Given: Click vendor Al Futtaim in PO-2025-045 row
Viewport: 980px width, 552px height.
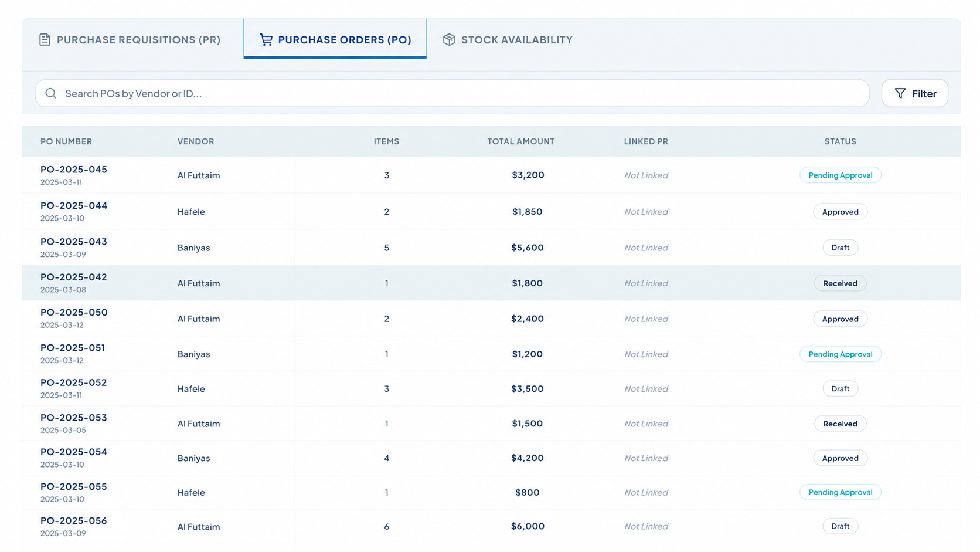Looking at the screenshot, I should (x=199, y=175).
